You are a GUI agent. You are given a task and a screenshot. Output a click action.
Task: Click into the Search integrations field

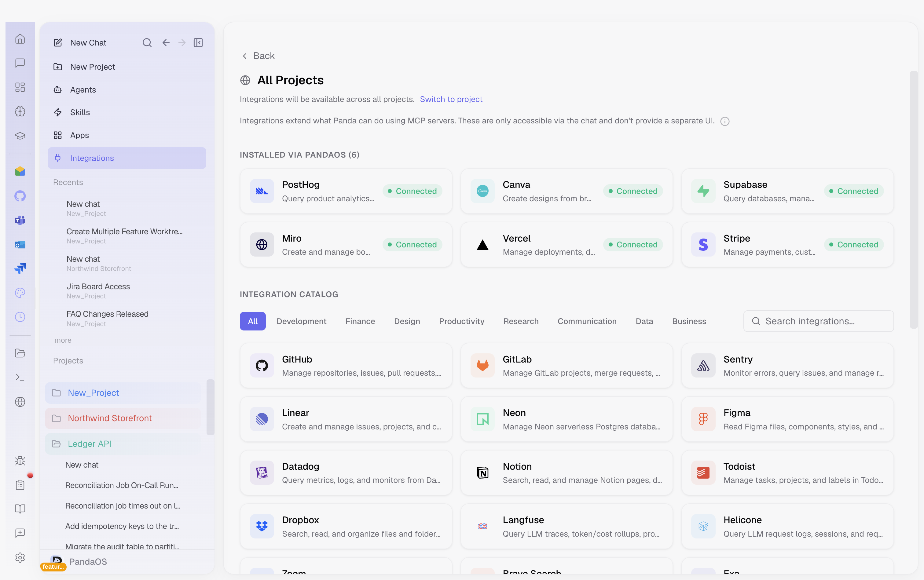818,321
